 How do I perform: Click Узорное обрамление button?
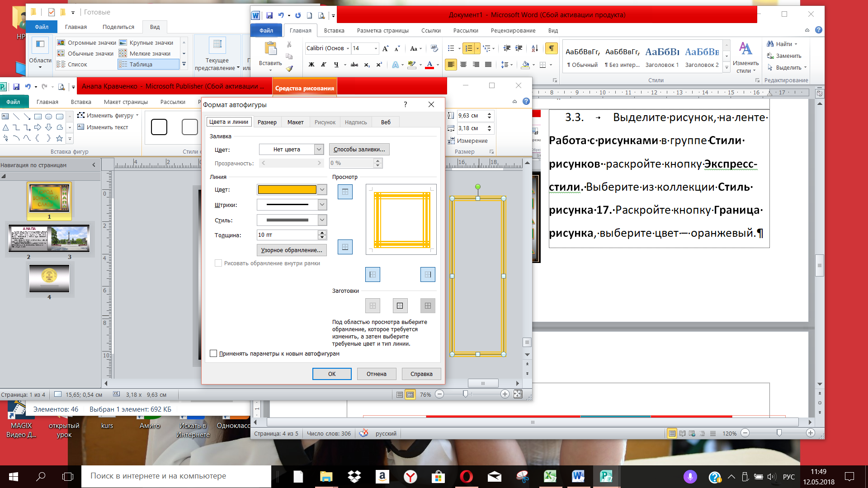coord(292,250)
